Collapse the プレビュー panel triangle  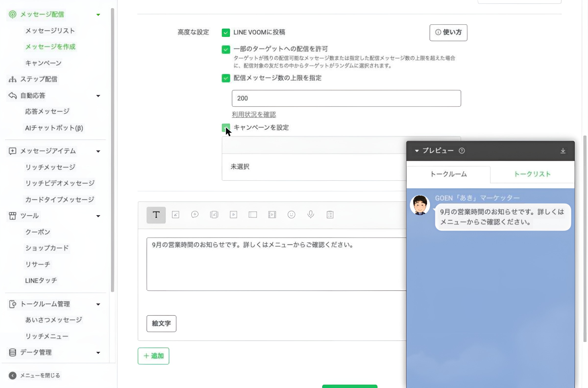coord(417,151)
